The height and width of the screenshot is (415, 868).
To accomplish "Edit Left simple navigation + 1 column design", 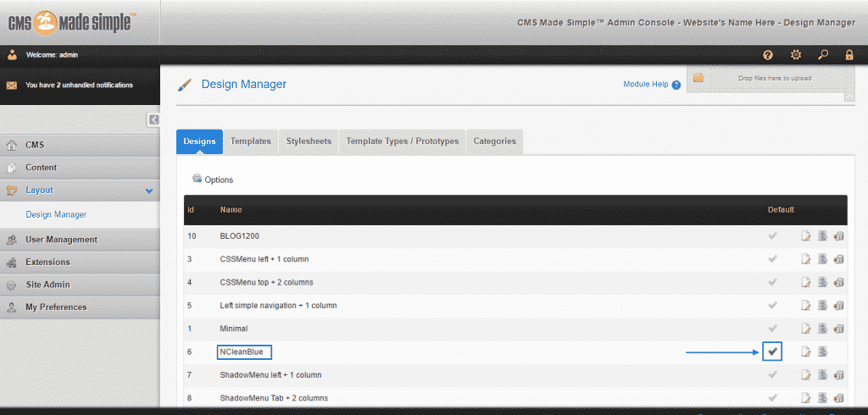I will (806, 306).
